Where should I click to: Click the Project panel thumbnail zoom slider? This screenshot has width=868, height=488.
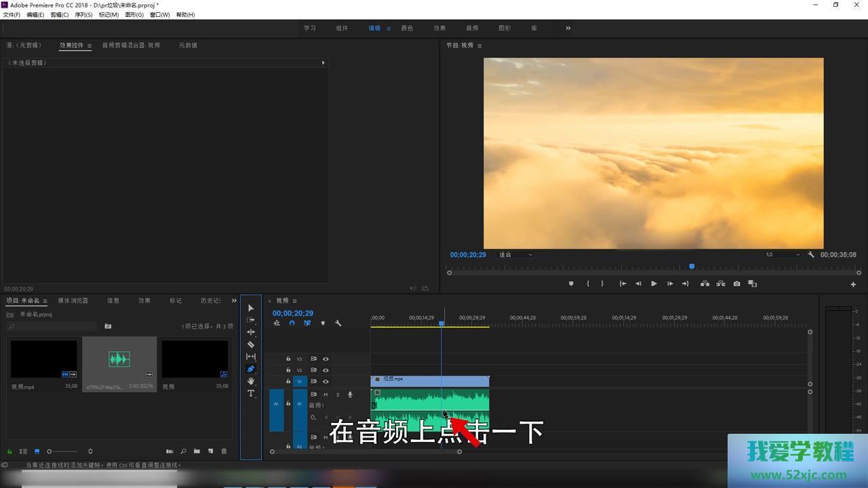50,451
